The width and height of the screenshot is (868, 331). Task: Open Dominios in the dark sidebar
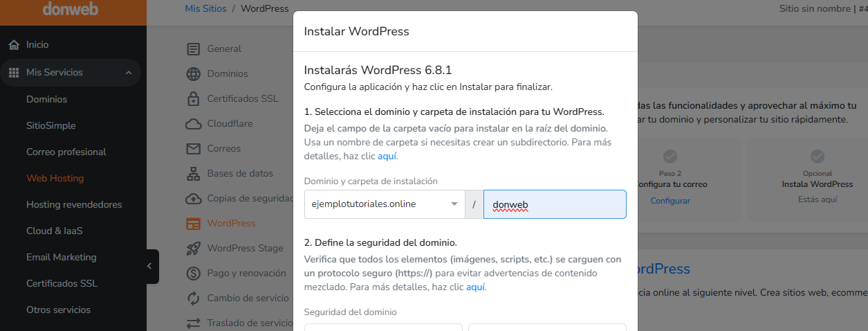click(x=47, y=99)
